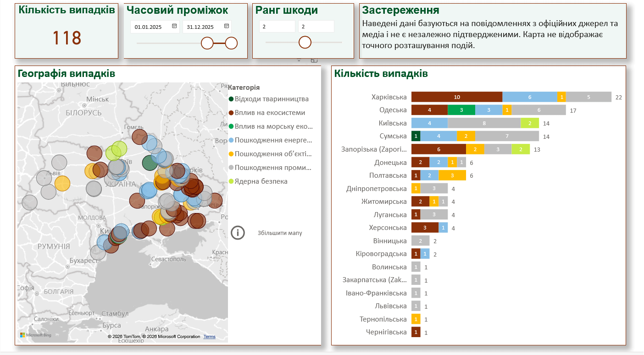The image size is (644, 355).
Task: Select the Харківська region label in the chart
Action: point(389,97)
